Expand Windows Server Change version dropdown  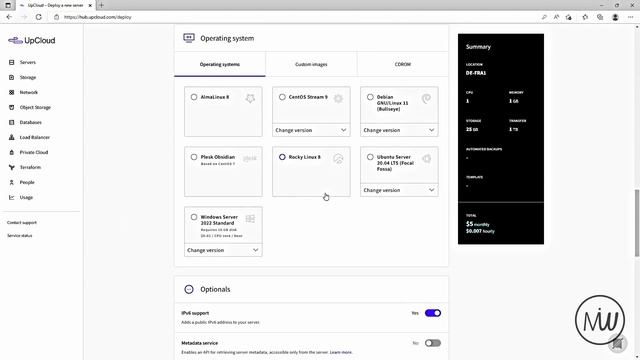coord(223,250)
